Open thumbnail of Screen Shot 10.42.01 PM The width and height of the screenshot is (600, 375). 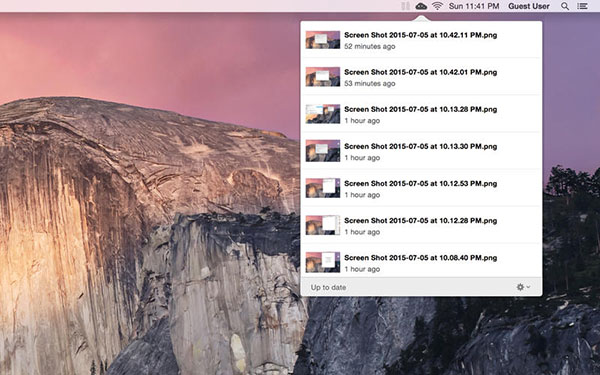[x=323, y=77]
